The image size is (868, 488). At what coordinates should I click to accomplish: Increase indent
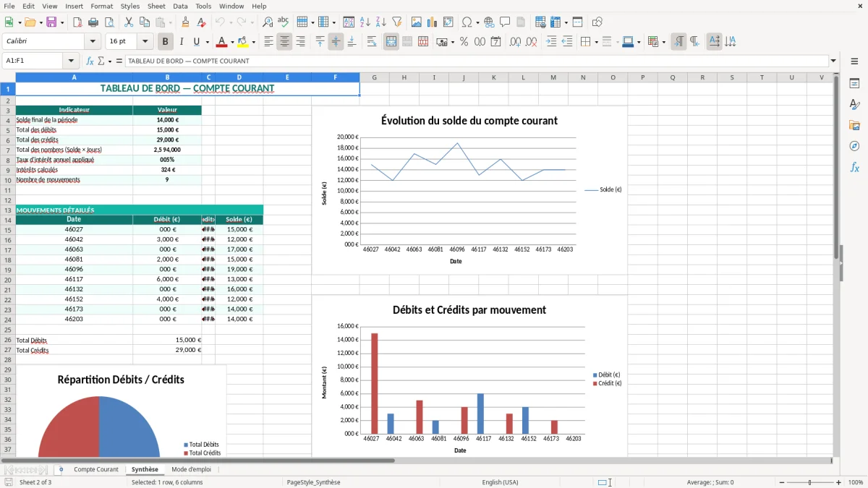551,42
